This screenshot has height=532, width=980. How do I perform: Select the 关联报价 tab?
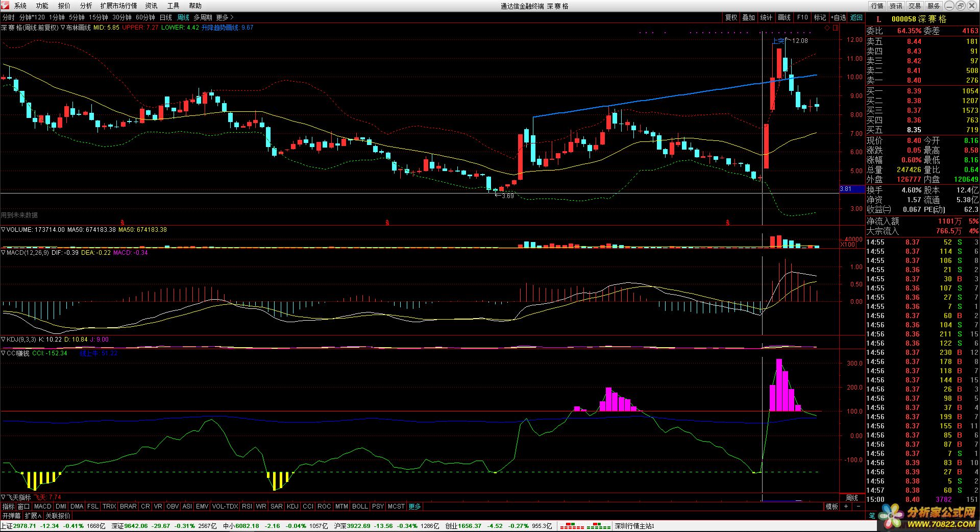58,516
